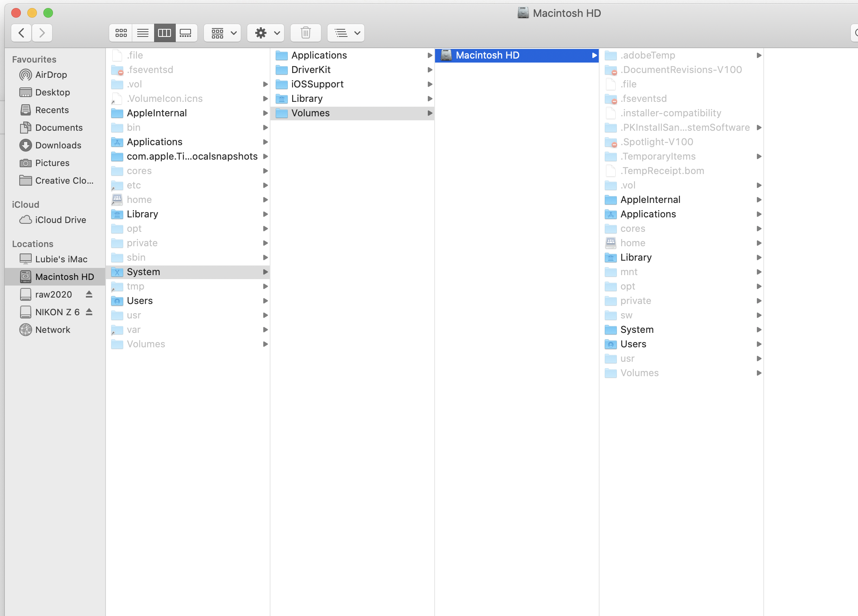Image resolution: width=858 pixels, height=616 pixels.
Task: Expand the Volumes folder disclosure arrow
Action: click(430, 113)
